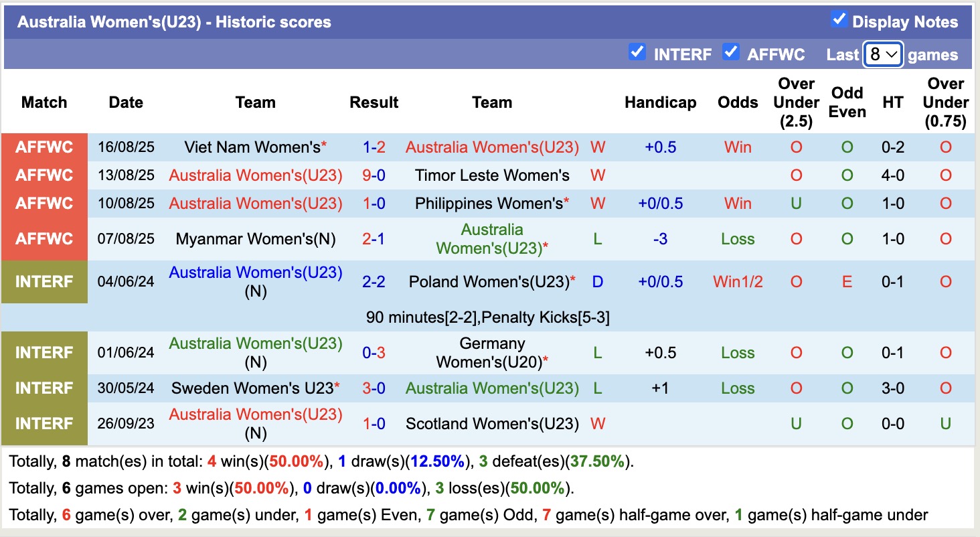980x537 pixels.
Task: Click the Over Under (2.5) column header
Action: click(796, 102)
